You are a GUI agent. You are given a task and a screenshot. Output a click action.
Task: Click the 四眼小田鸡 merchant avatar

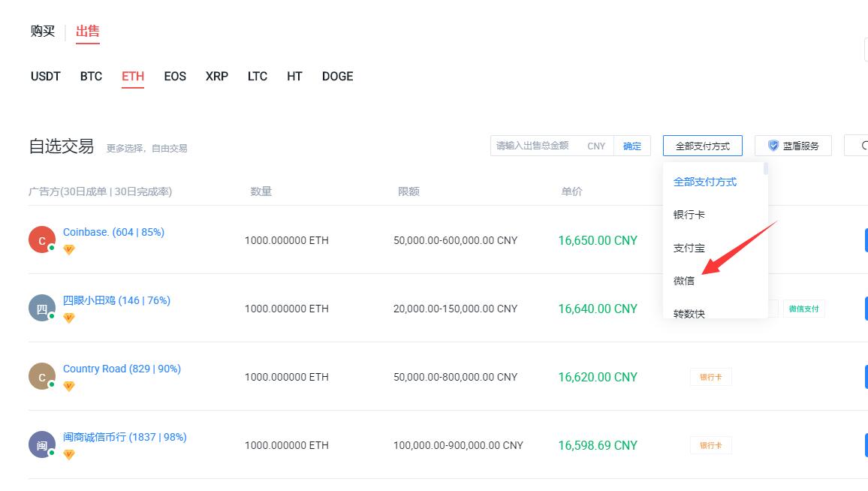tap(42, 308)
